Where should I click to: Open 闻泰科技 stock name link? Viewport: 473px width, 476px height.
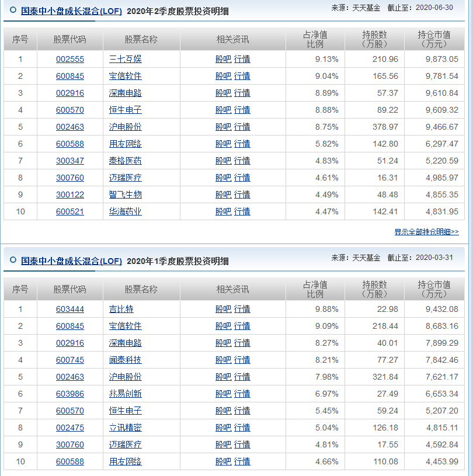coord(126,360)
